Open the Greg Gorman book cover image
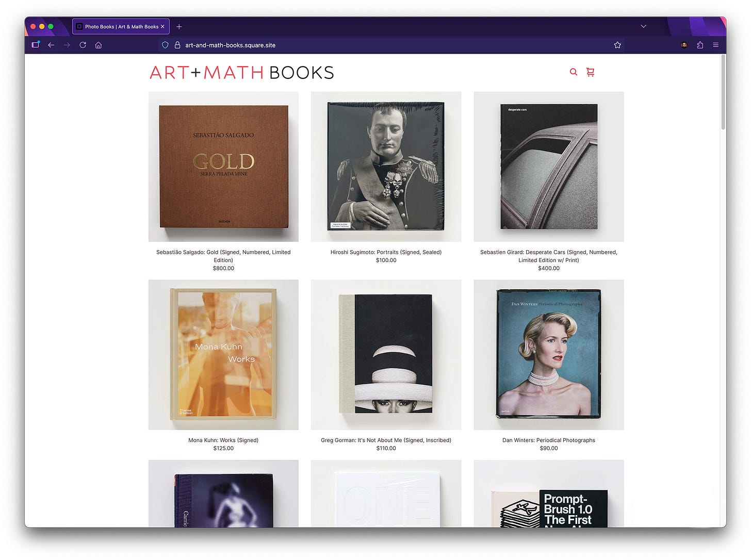 coord(386,355)
